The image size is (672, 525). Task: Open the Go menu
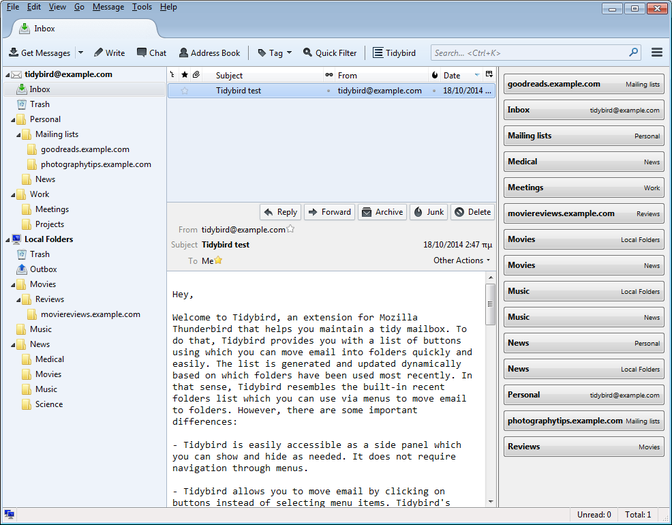(x=79, y=7)
